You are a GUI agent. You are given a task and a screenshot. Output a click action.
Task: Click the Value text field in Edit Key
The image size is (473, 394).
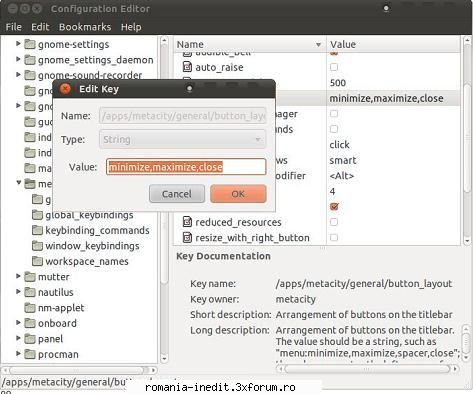pyautogui.click(x=186, y=167)
